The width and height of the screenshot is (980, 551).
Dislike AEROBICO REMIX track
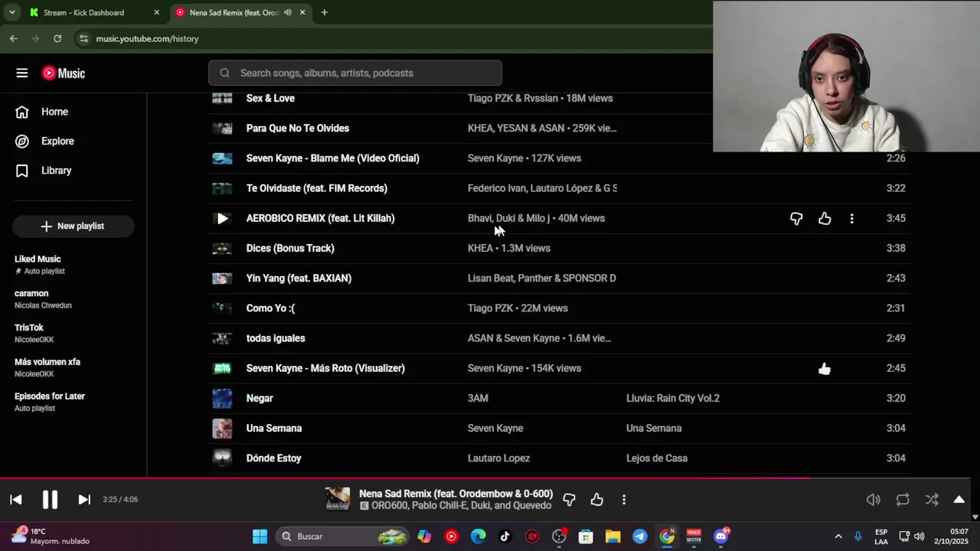pos(796,218)
